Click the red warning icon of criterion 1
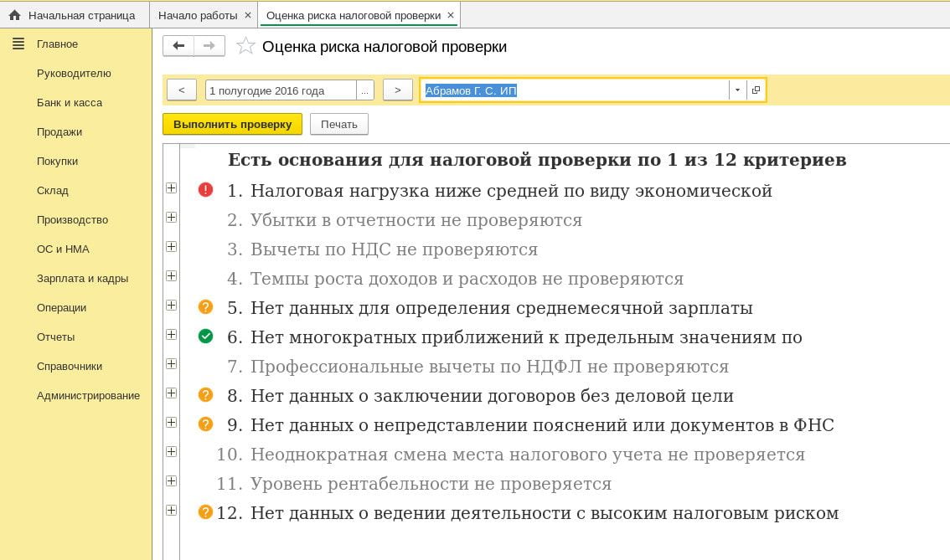 [x=205, y=190]
